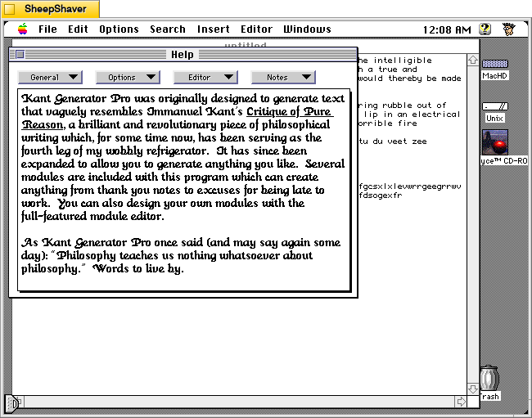
Task: Click the SheepShaver window tab
Action: coord(50,9)
